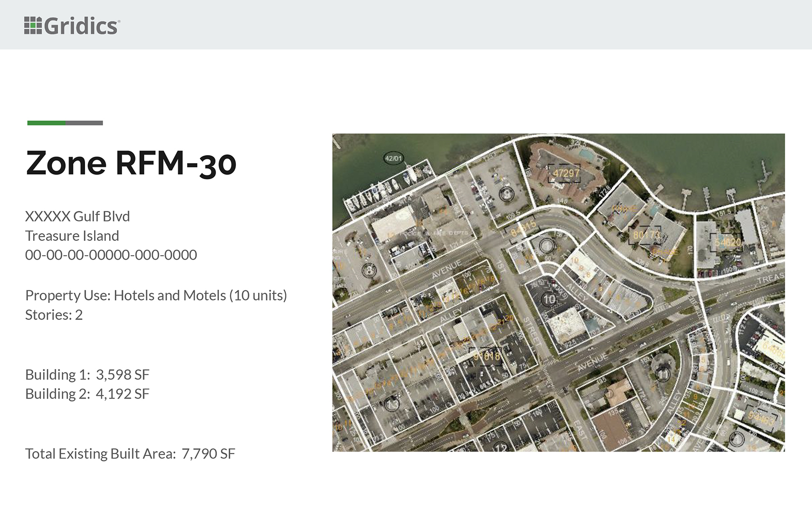Click the circled block number 8
Viewport: 812px width, 521px height.
coord(369,271)
